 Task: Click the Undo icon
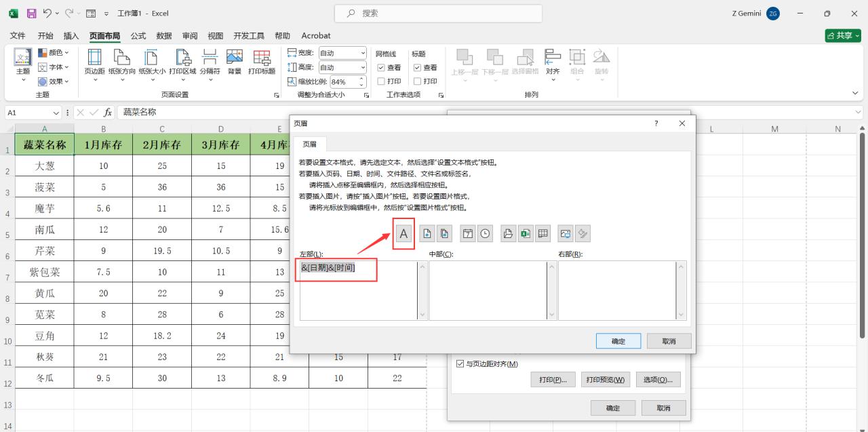pyautogui.click(x=47, y=13)
